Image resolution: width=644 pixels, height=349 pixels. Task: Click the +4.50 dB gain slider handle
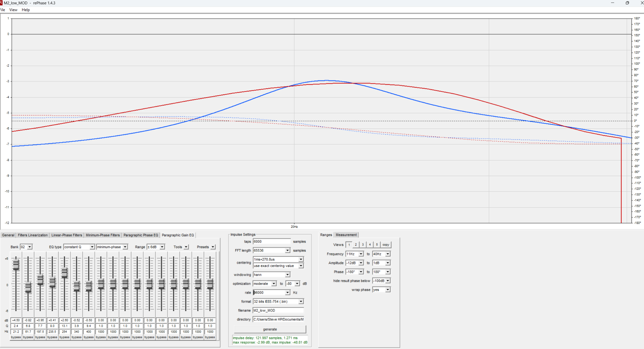tap(16, 265)
